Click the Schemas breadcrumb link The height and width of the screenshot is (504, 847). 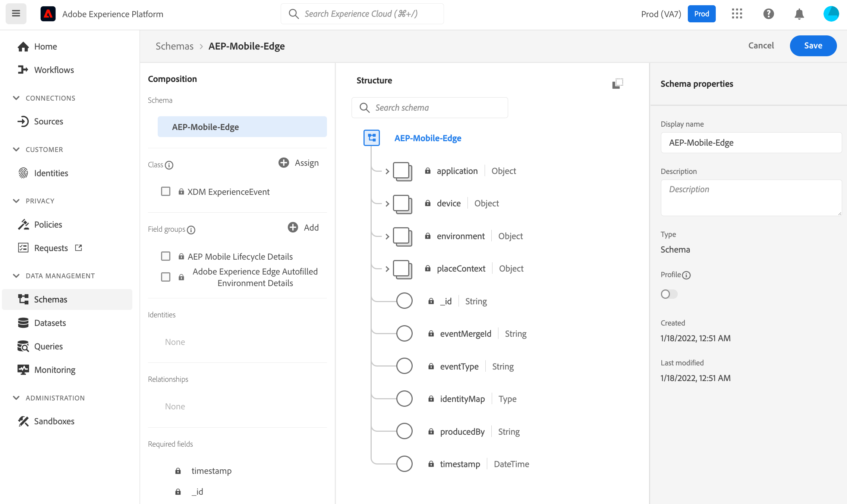174,46
